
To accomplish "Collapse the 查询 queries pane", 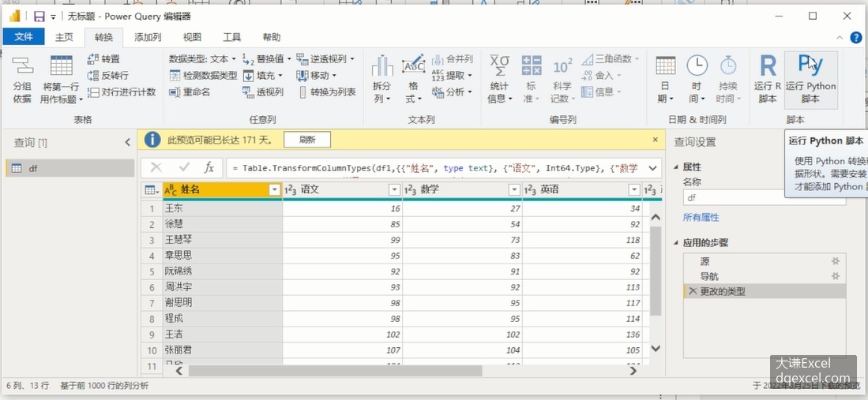I will 127,142.
